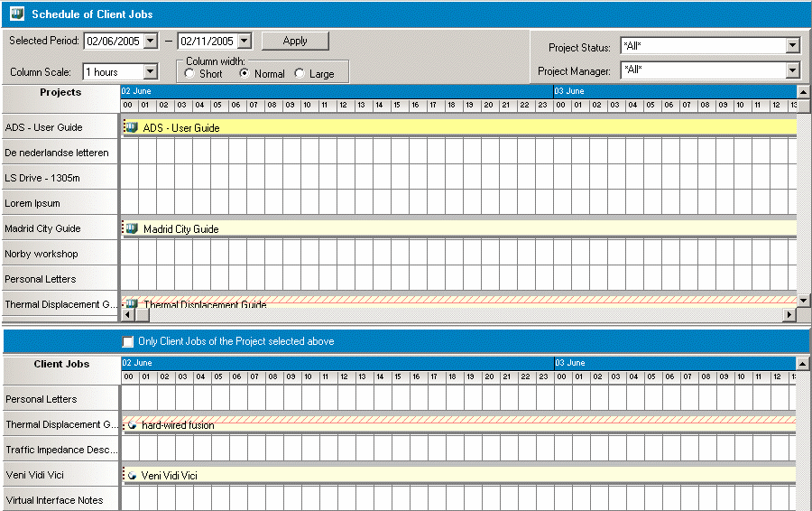Select the ADS - User Guide project row
Image resolution: width=812 pixels, height=511 pixels.
60,127
